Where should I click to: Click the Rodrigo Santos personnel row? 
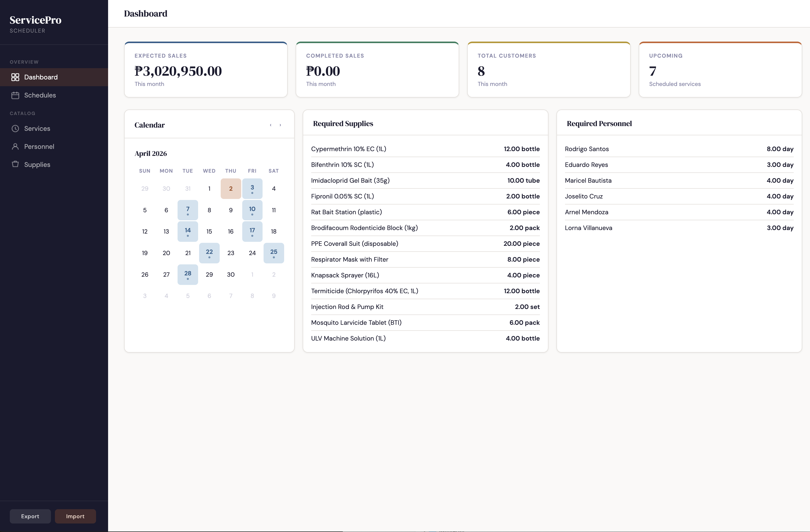coord(679,149)
